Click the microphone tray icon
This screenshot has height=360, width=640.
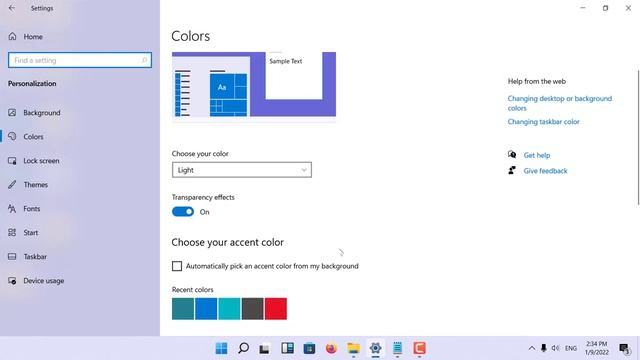543,348
